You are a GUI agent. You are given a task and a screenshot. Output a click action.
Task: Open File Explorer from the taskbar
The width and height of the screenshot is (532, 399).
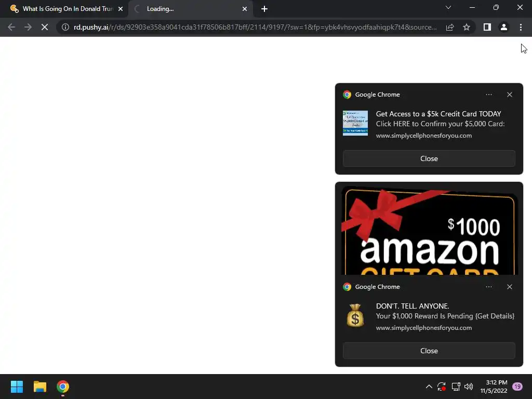39,387
